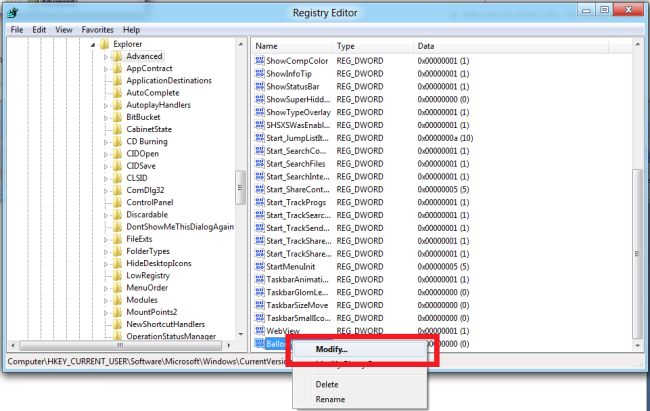Select the ApplicationDestinations key

click(x=169, y=80)
